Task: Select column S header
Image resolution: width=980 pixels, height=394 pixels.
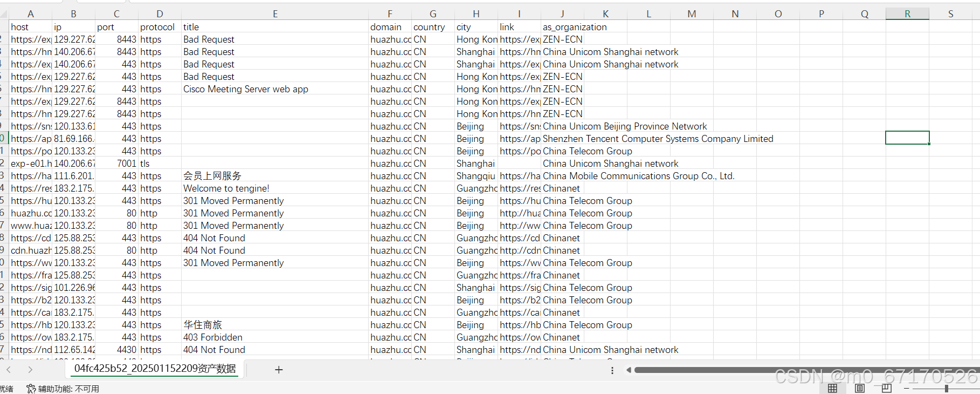Action: (950, 14)
